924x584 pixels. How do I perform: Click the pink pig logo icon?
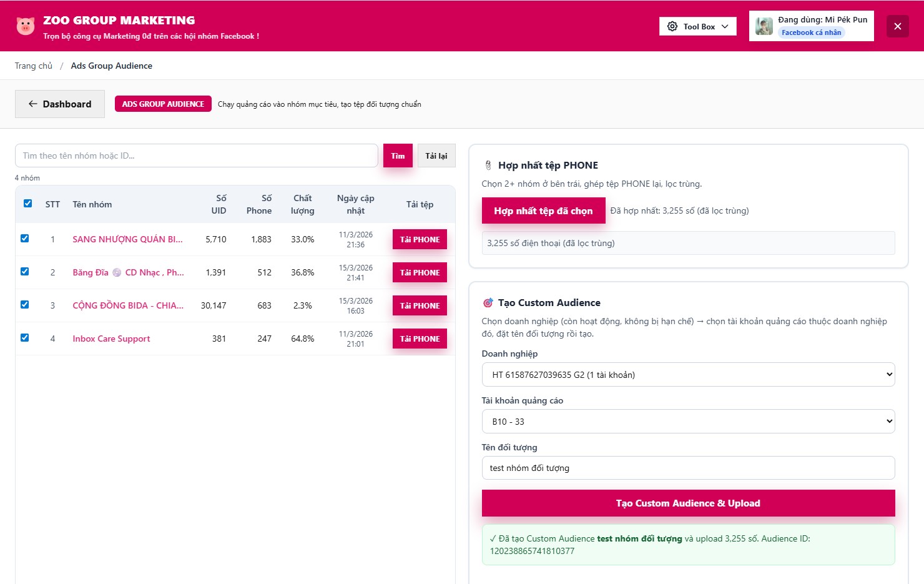coord(26,26)
